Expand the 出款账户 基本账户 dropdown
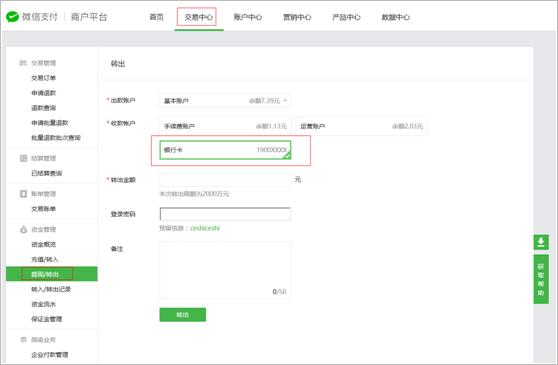558x365 pixels. click(x=225, y=101)
